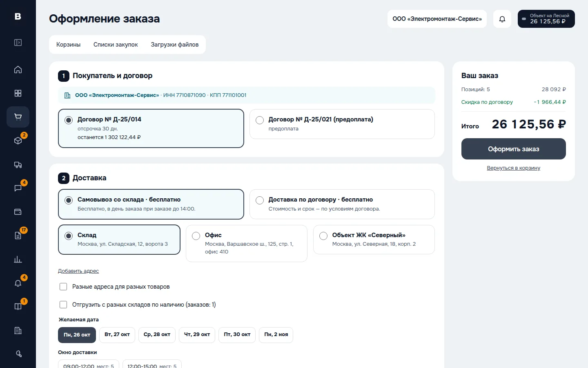Pick the date Ср, 28 окт
The height and width of the screenshot is (368, 588).
point(157,335)
